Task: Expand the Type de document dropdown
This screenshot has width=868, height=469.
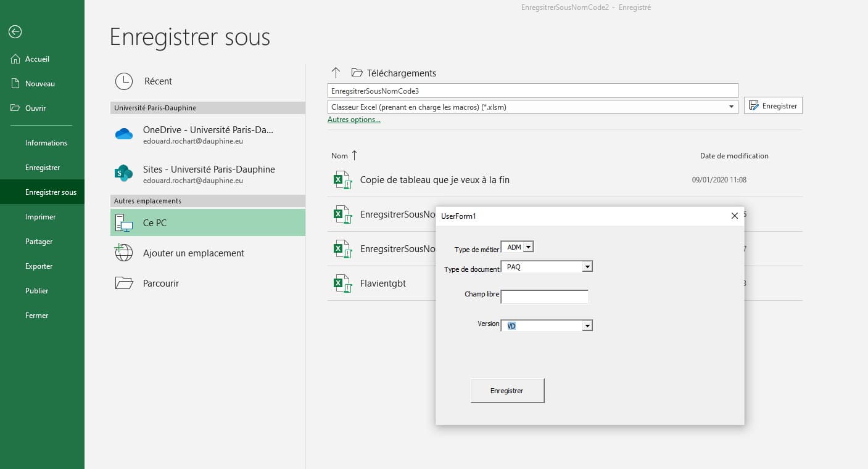Action: [x=587, y=267]
